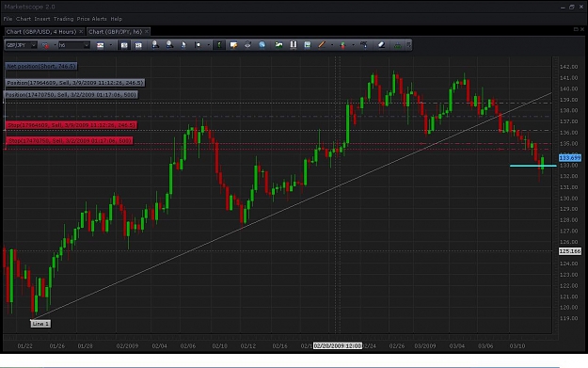This screenshot has width=588, height=368.
Task: Click the red Stop 17964609 label
Action: pyautogui.click(x=72, y=125)
